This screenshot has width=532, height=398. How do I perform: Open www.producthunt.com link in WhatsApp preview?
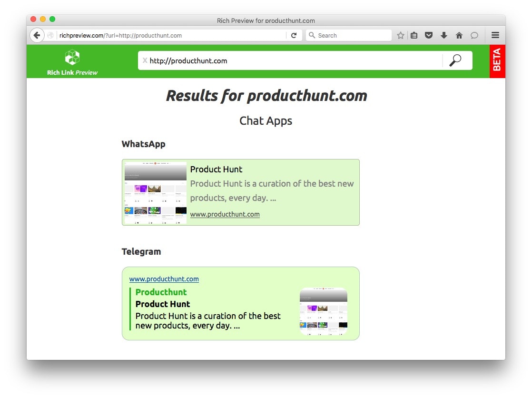coord(225,214)
